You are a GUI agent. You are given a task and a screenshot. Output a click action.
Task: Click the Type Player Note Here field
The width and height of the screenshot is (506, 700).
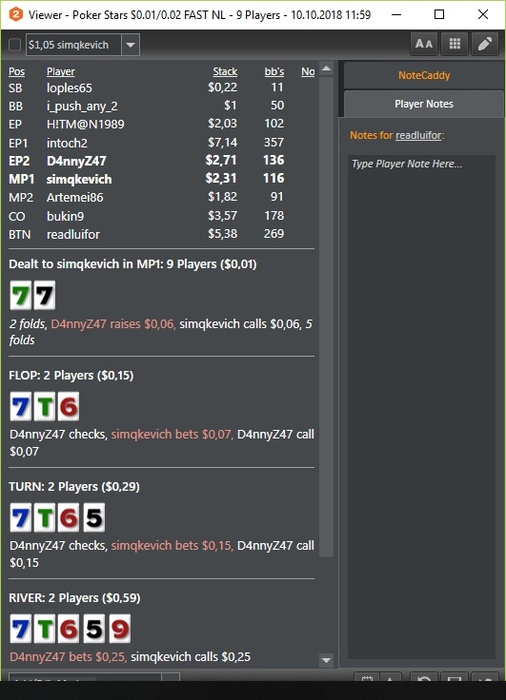click(x=422, y=407)
